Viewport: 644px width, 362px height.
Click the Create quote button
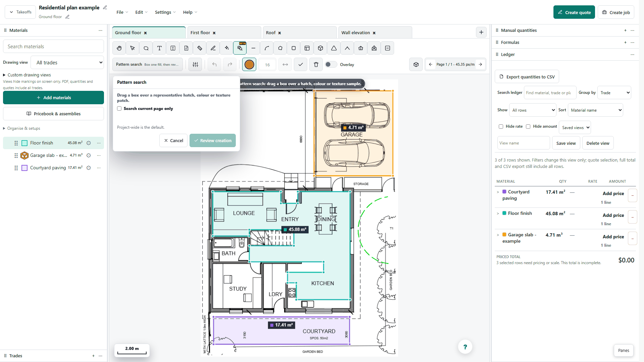(x=574, y=12)
